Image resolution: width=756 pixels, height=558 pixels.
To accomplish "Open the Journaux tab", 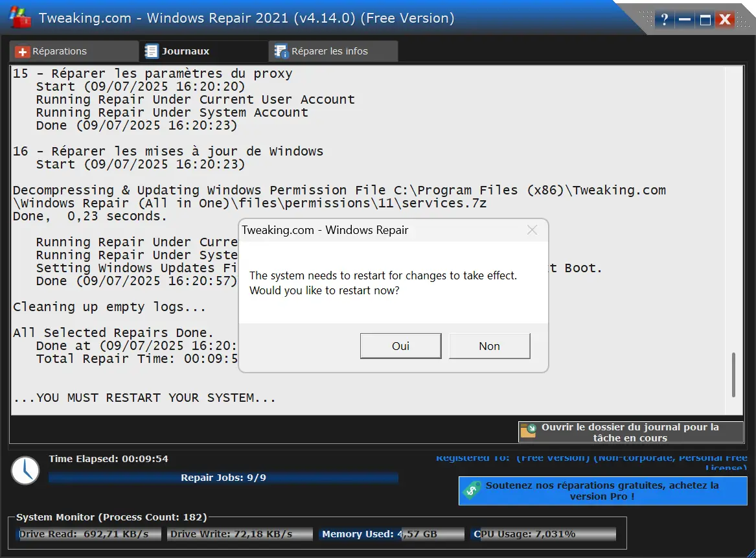I will pos(203,51).
